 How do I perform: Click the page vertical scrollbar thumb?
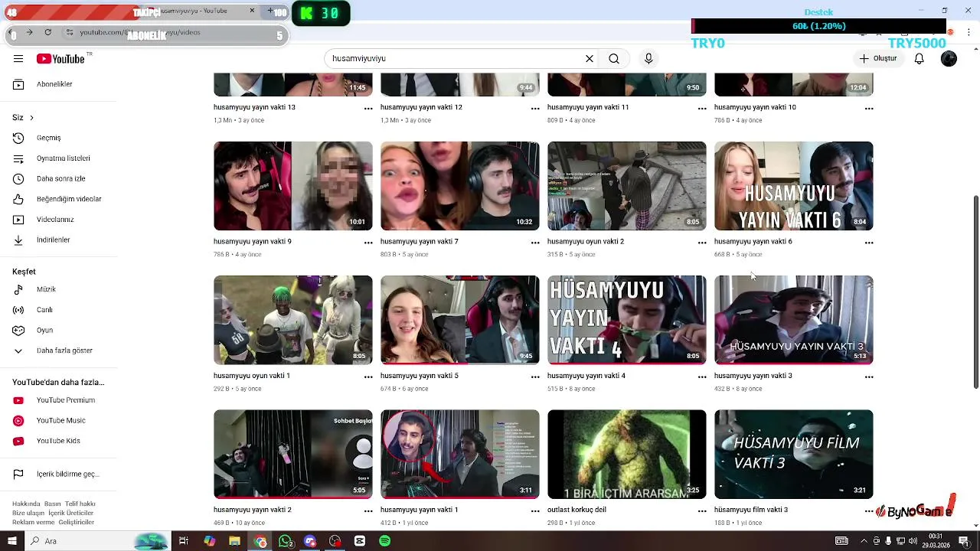point(975,292)
